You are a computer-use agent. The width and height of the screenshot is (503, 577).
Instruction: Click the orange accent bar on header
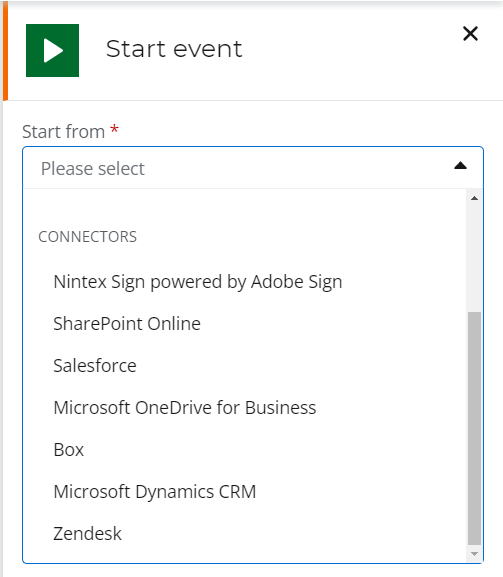coord(5,50)
